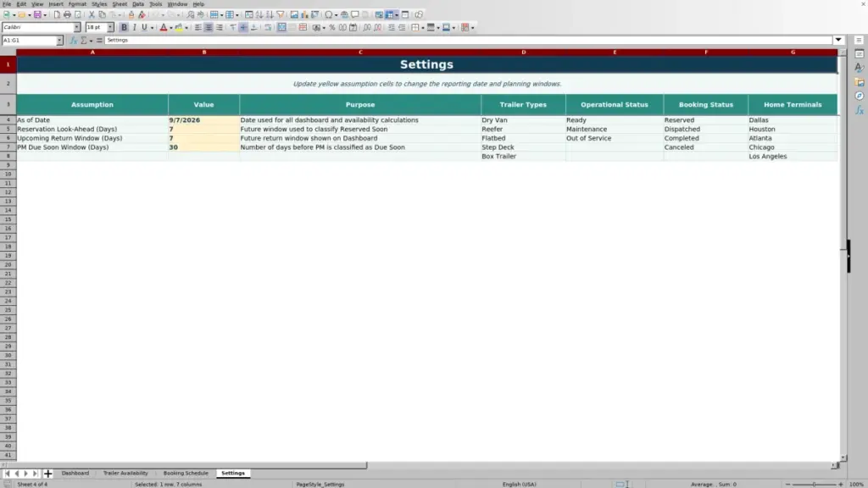Expand the Name Box dropdown
This screenshot has height=488, width=868.
pyautogui.click(x=59, y=41)
